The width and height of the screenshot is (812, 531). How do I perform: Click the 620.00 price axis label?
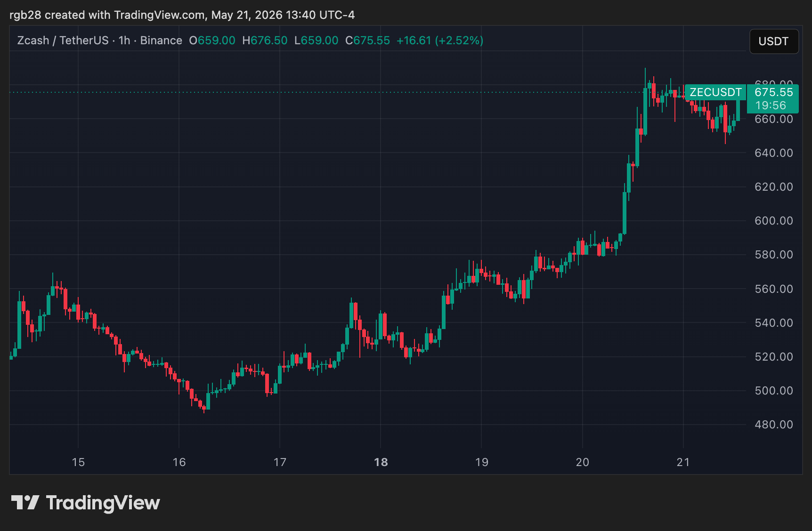click(773, 187)
